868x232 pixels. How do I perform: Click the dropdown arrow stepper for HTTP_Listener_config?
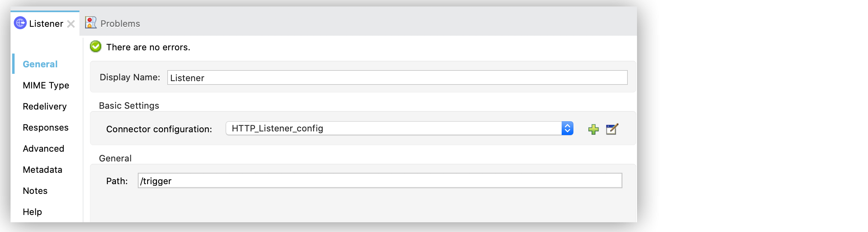point(567,129)
